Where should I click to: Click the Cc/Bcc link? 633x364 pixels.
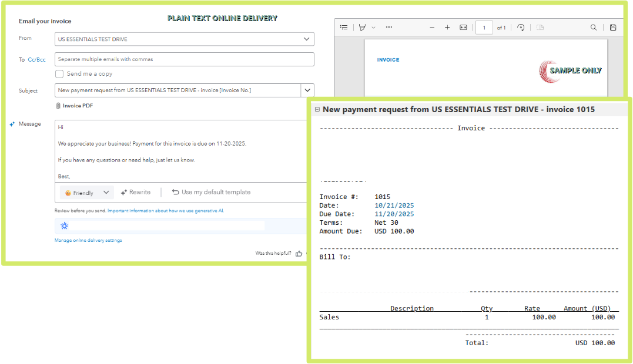[x=37, y=60]
